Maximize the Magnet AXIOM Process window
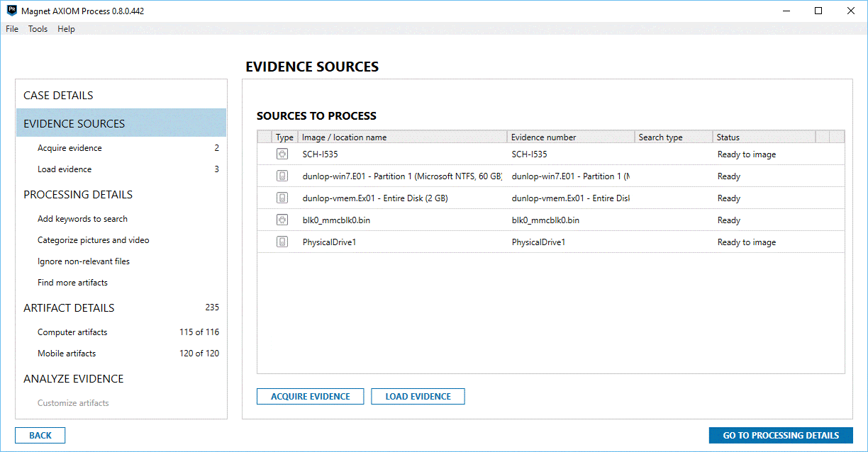 pos(818,11)
